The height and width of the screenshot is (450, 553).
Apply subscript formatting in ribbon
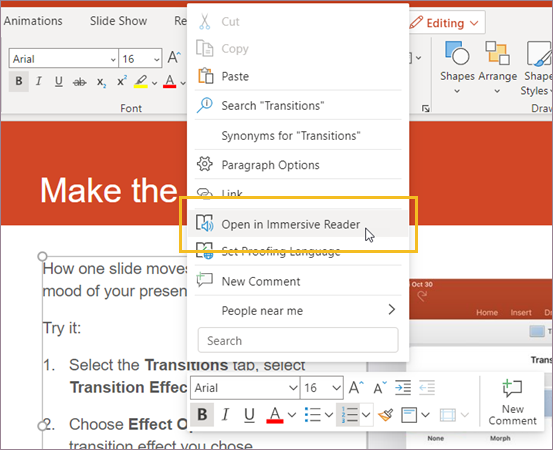pyautogui.click(x=101, y=82)
